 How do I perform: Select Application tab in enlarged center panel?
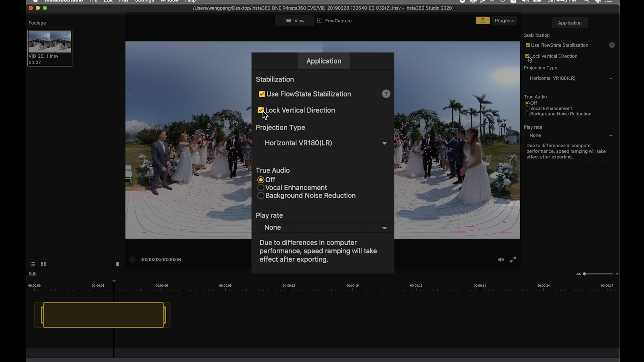click(324, 61)
